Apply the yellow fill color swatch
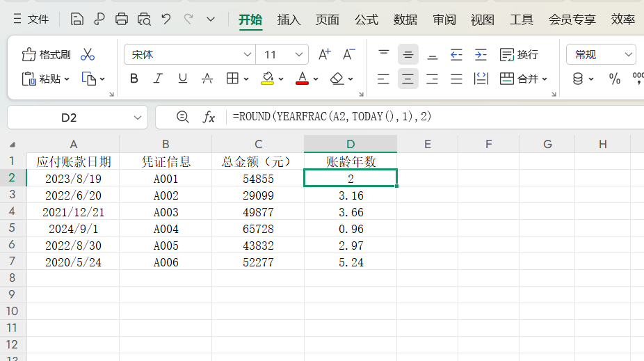Image resolution: width=644 pixels, height=361 pixels. click(268, 79)
